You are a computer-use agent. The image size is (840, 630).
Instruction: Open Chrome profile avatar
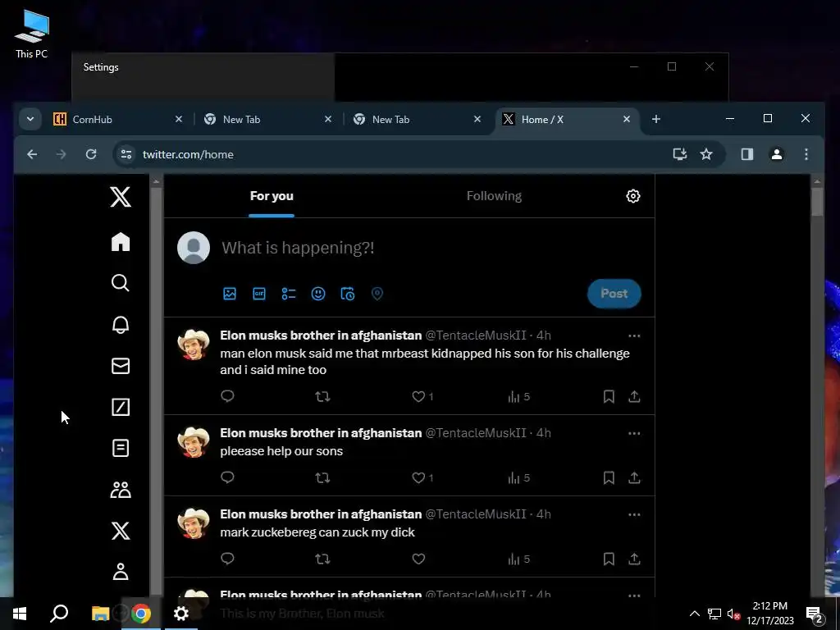click(x=777, y=154)
